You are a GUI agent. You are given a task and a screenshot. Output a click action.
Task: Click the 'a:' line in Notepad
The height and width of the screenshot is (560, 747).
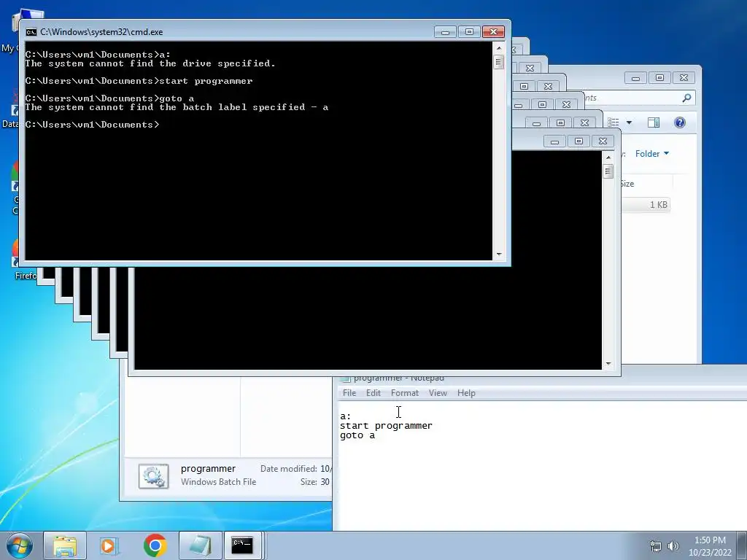(x=345, y=416)
